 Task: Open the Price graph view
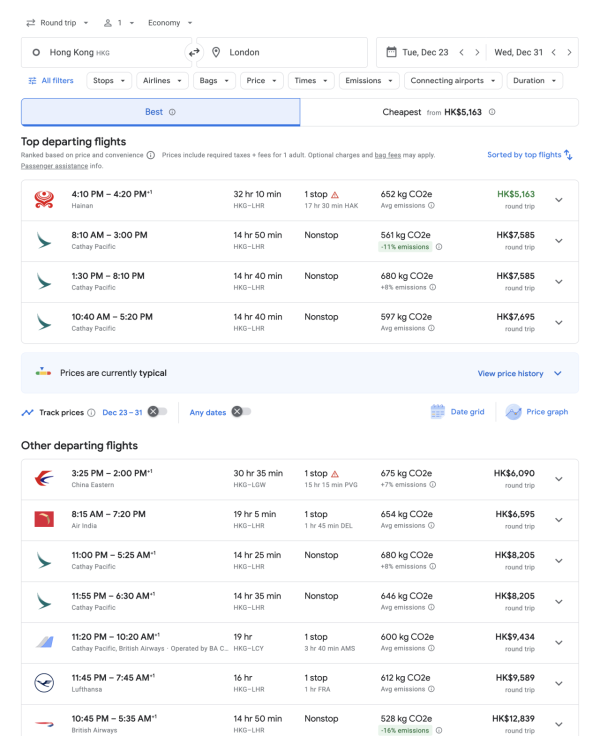(538, 411)
